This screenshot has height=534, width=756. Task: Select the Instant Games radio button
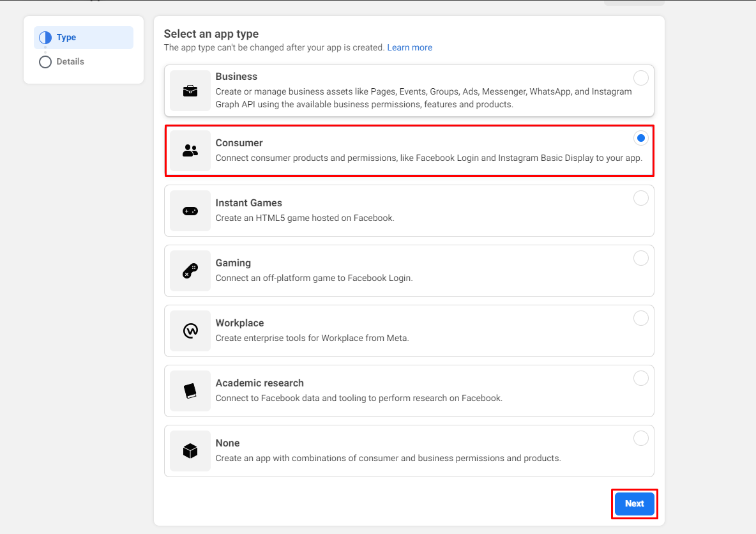point(641,198)
